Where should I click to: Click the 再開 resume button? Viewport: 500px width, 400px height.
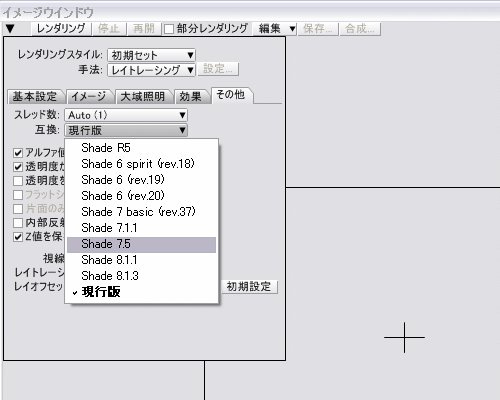pyautogui.click(x=144, y=29)
